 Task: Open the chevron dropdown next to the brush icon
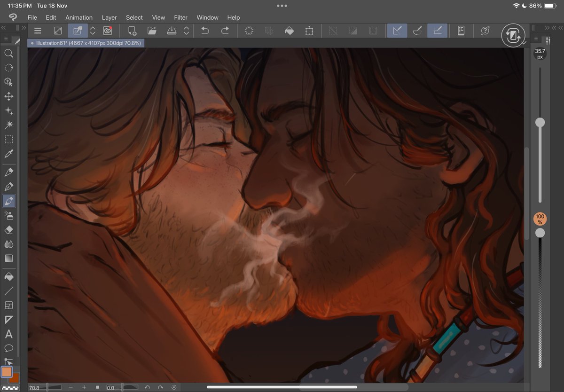(x=92, y=31)
